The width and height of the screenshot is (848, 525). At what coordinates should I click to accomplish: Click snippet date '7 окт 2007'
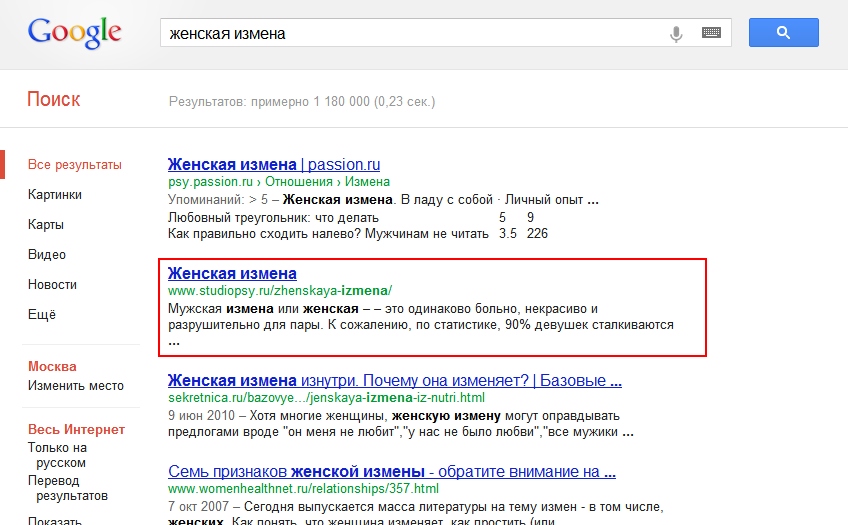point(198,507)
